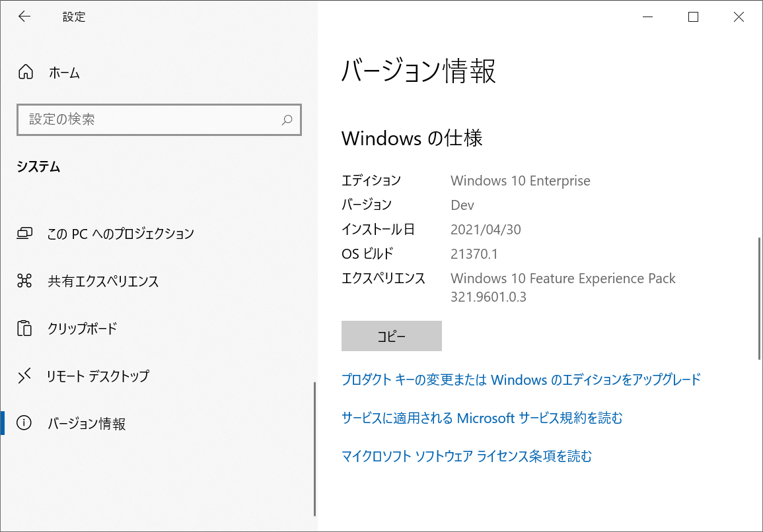The height and width of the screenshot is (532, 763).
Task: Read the Microsoft サービス規約 link
Action: tap(482, 418)
